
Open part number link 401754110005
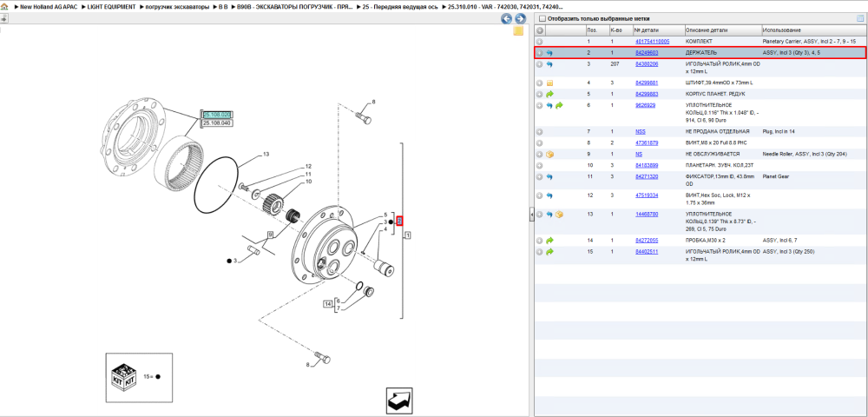(652, 42)
